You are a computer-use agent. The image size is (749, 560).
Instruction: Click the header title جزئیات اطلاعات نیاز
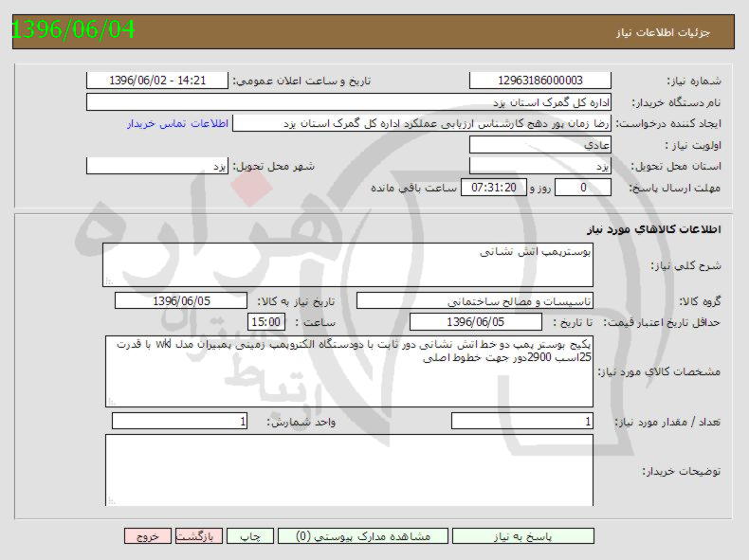(663, 32)
